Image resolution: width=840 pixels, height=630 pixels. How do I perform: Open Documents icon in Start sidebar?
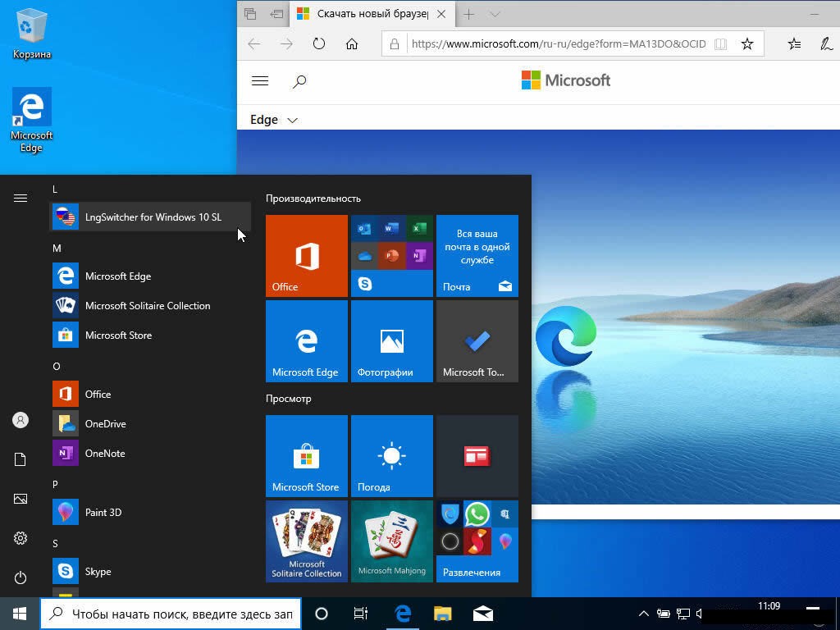pyautogui.click(x=21, y=459)
